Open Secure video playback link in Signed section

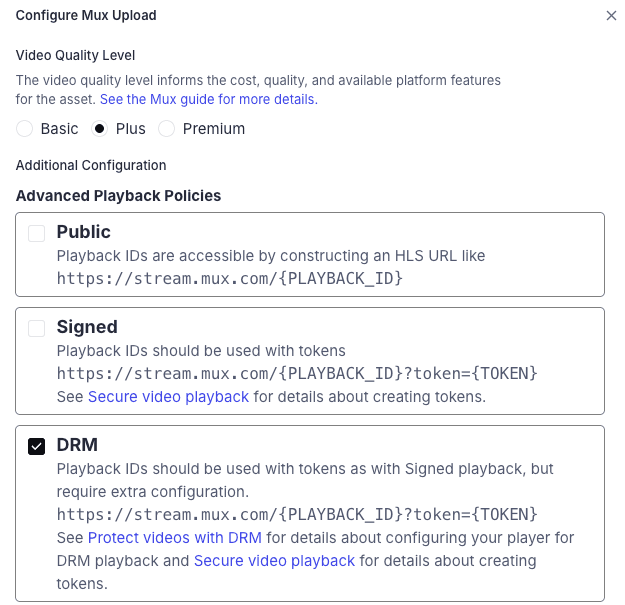click(x=168, y=397)
